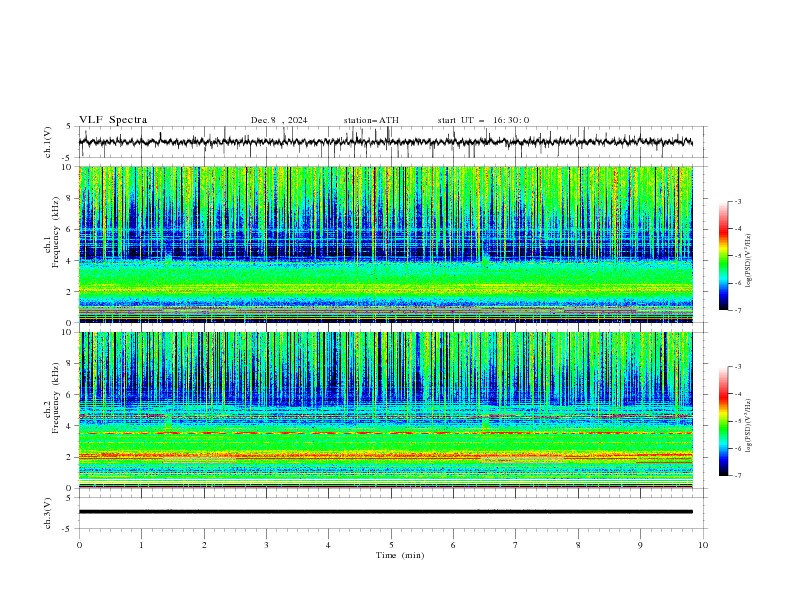Screen dimensions: 792x612
Task: Click the ch.2 "Frequency (kHz)" axis title
Action: coord(56,398)
